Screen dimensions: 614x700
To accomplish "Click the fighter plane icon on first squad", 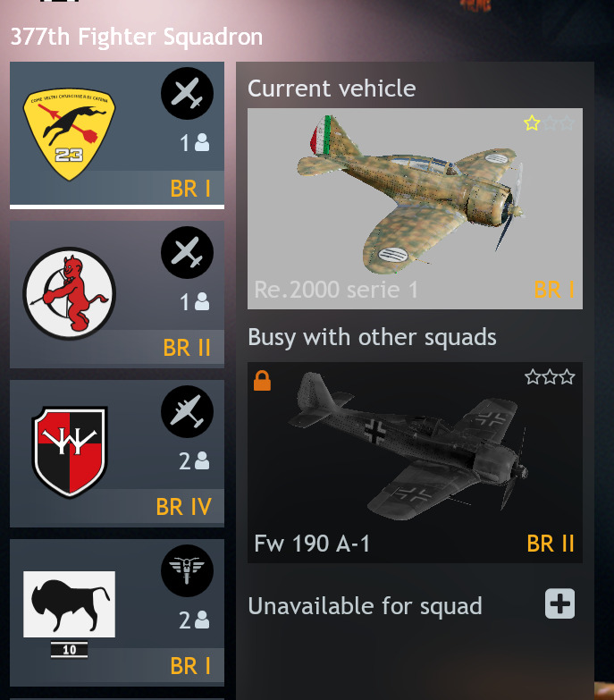I will click(187, 93).
